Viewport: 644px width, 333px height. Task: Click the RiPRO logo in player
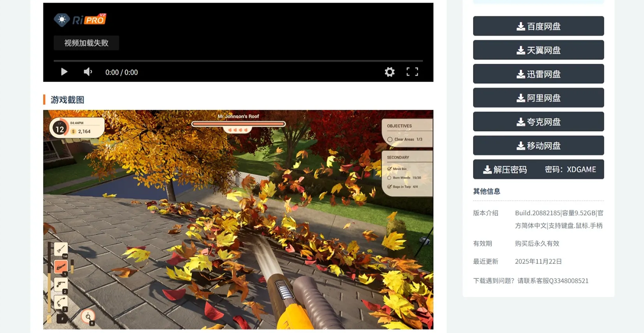[x=80, y=19]
